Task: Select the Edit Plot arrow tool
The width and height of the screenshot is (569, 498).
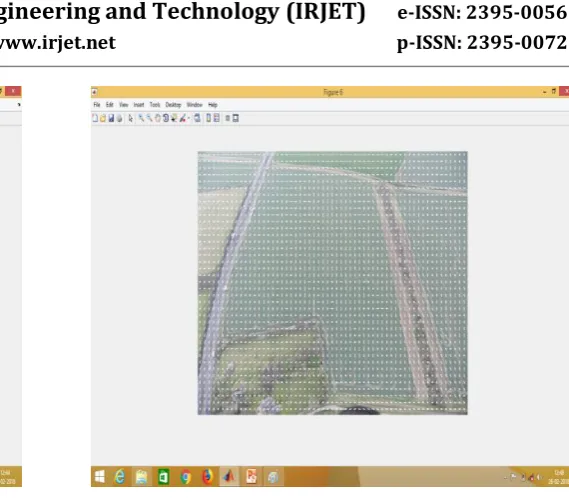Action: (x=131, y=118)
